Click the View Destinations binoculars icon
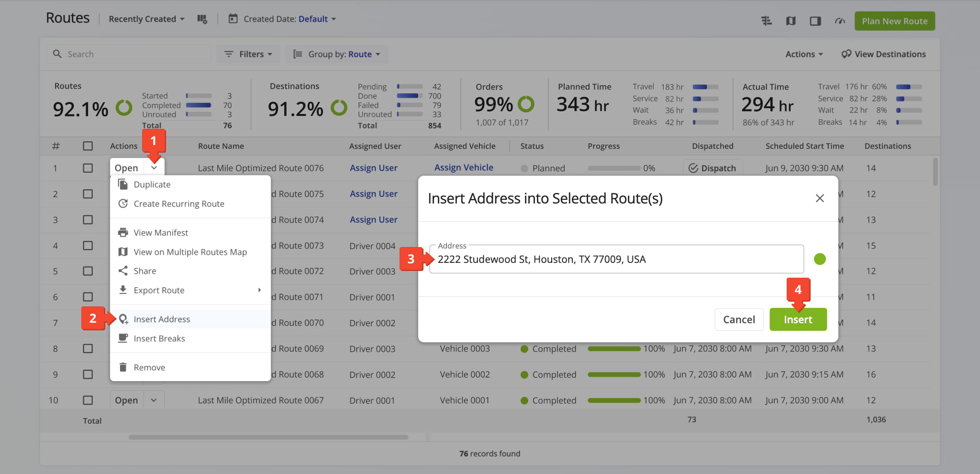 pyautogui.click(x=846, y=54)
